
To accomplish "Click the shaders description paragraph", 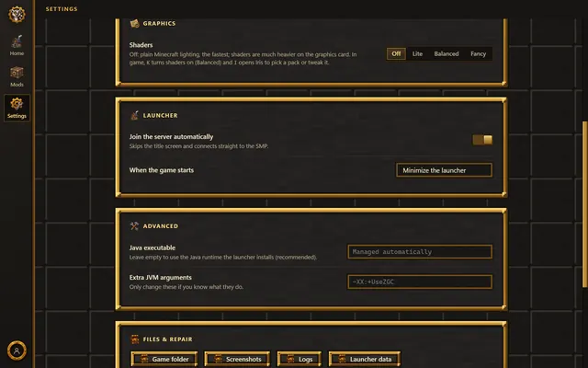I will [243, 58].
